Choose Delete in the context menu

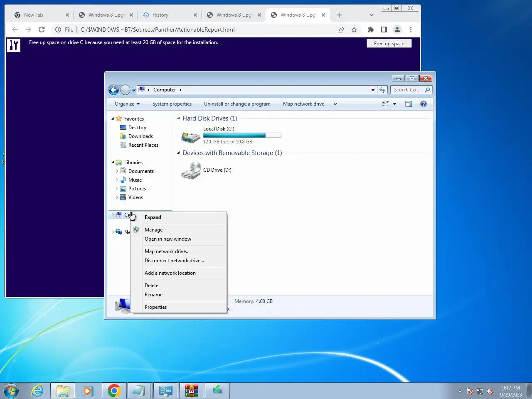click(179, 286)
